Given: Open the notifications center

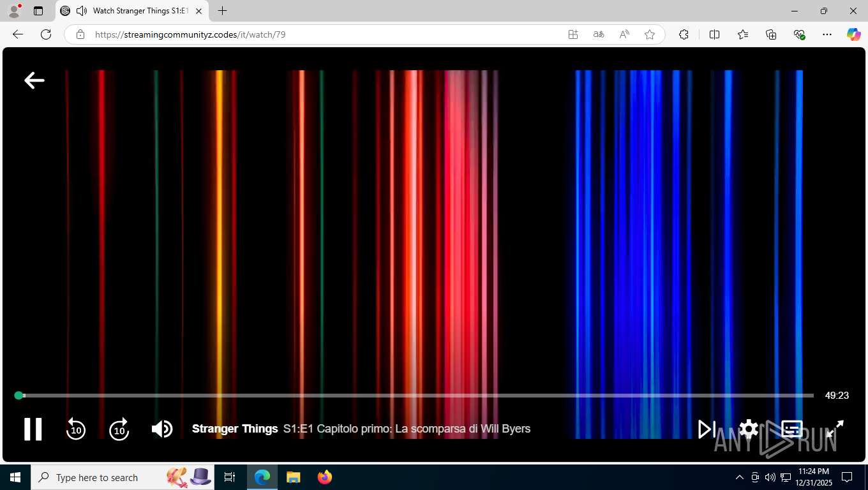Looking at the screenshot, I should point(847,477).
